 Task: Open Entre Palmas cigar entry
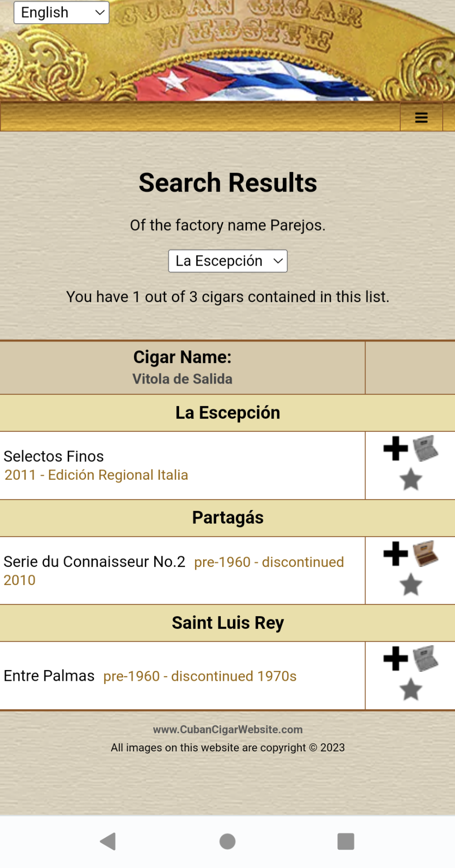click(49, 676)
